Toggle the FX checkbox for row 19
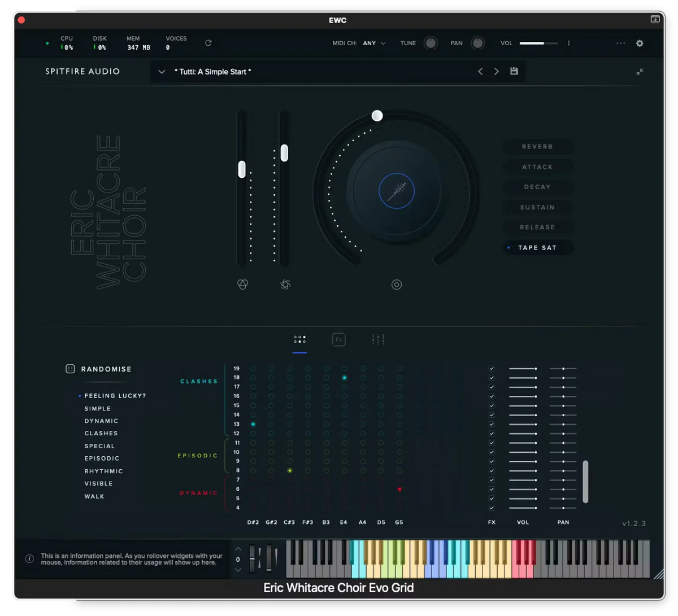The image size is (678, 616). (492, 369)
